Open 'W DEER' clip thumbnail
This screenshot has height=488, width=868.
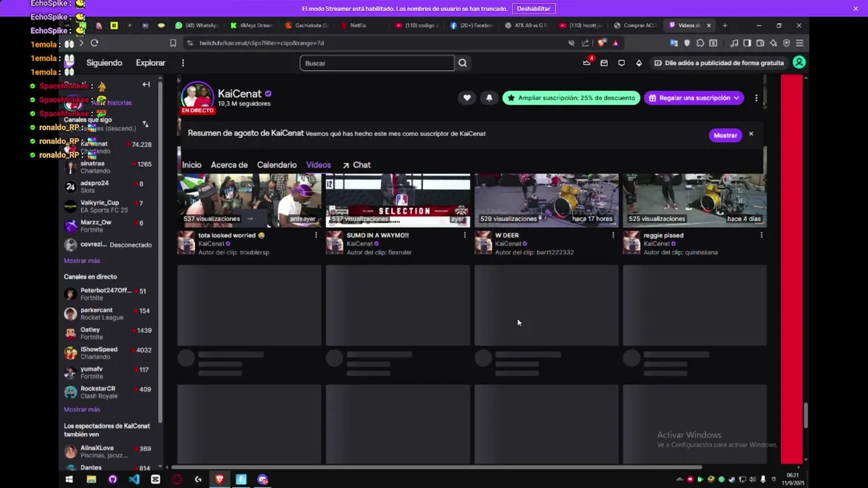click(x=546, y=201)
